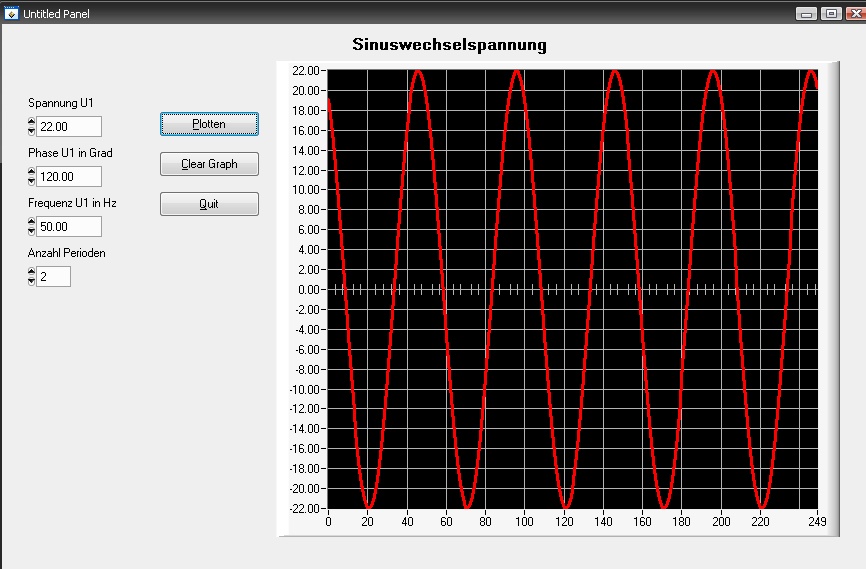Decrement the Anzahl Perioden value

(x=31, y=281)
